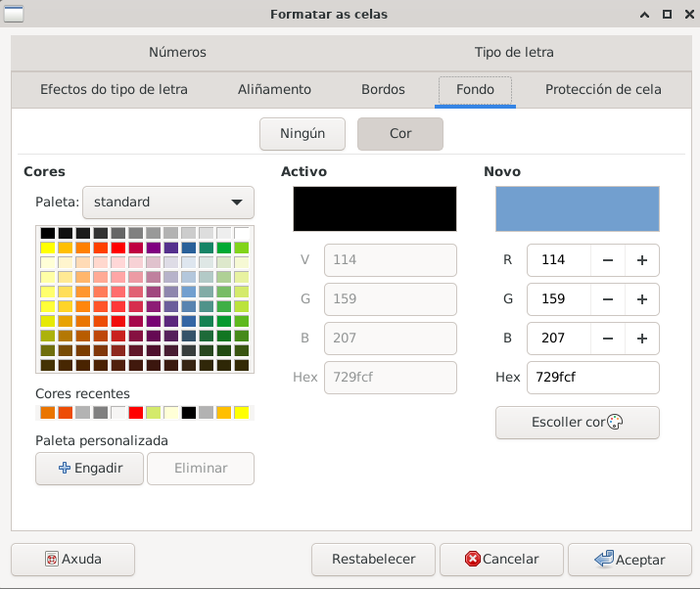Choose the light green recent color
The width and height of the screenshot is (700, 589).
[154, 413]
